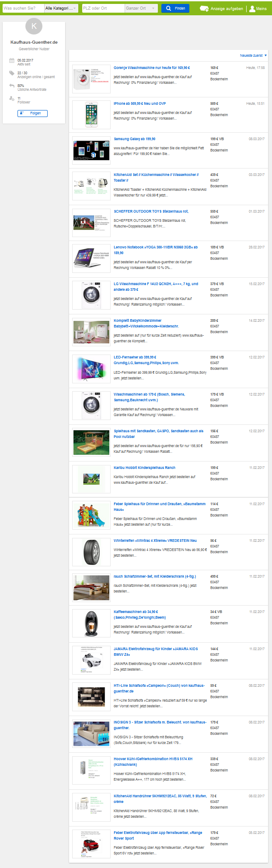Click the '169 €' price of Gorenje listing
The width and height of the screenshot is (272, 868).
[214, 68]
